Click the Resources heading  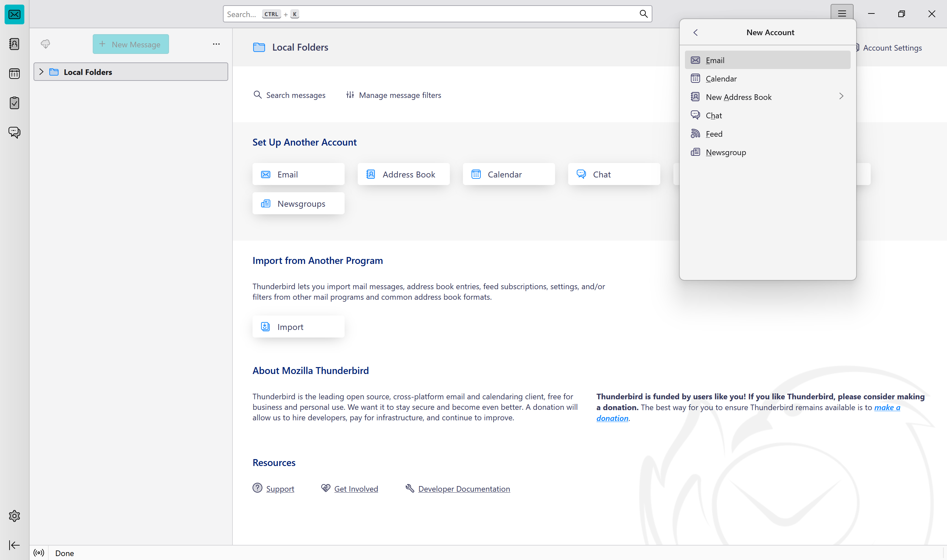tap(274, 463)
